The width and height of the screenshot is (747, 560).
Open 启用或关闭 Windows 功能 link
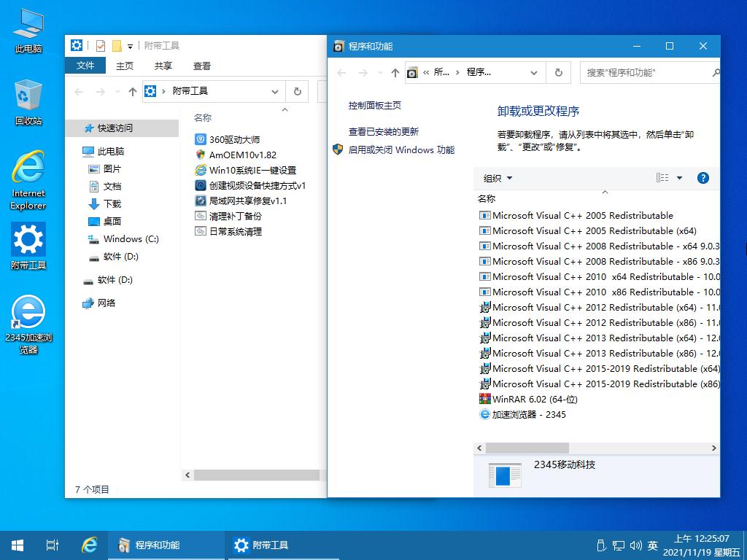coord(401,149)
